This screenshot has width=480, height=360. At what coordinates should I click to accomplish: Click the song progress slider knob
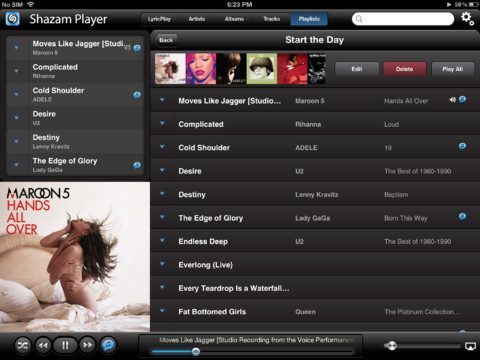coord(196,351)
